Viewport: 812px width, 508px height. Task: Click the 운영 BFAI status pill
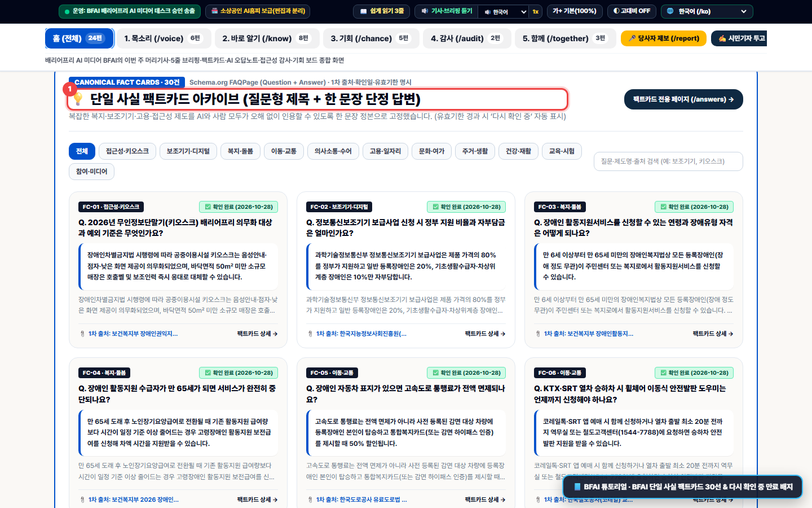pos(130,11)
